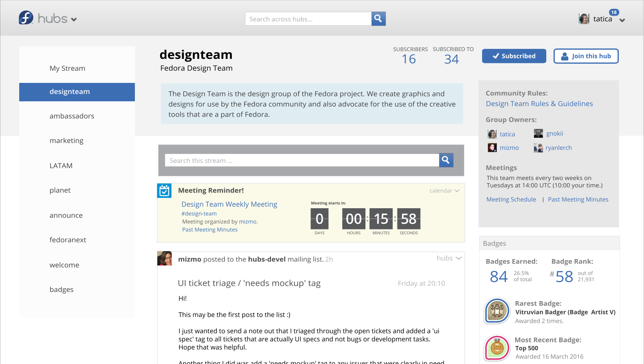This screenshot has height=364, width=644.
Task: Click ryanlerch's avatar under Group Owners
Action: [538, 148]
